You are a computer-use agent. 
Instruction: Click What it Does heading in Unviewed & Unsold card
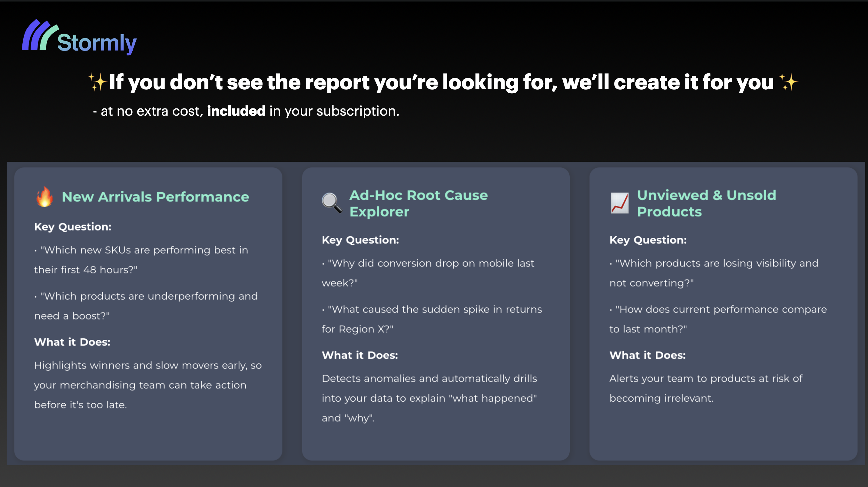point(648,355)
